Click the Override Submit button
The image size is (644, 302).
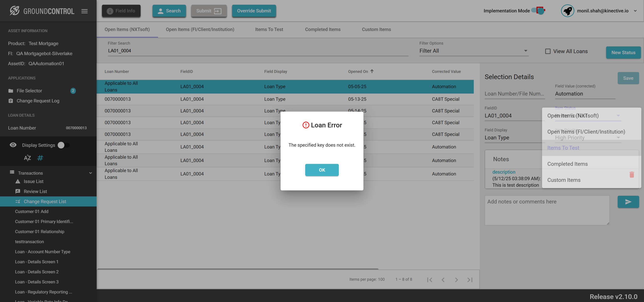254,11
